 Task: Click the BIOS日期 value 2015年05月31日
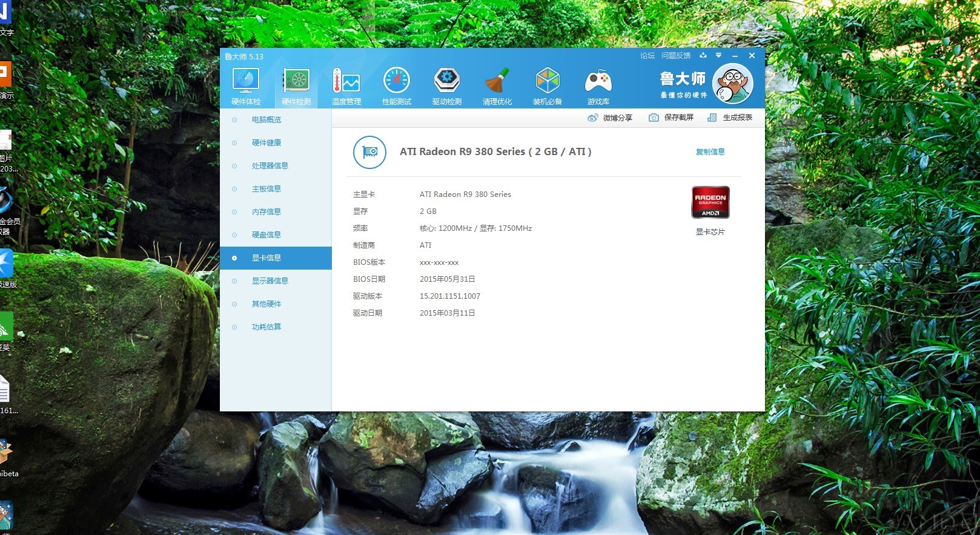[448, 279]
